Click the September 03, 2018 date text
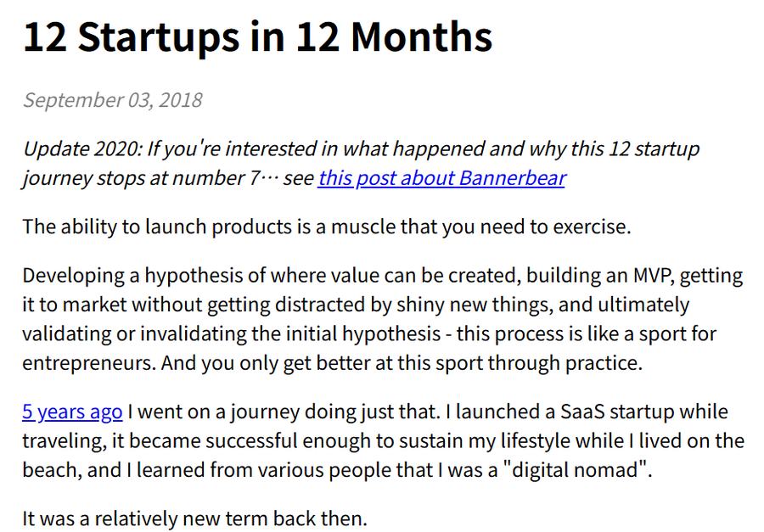 tap(113, 100)
